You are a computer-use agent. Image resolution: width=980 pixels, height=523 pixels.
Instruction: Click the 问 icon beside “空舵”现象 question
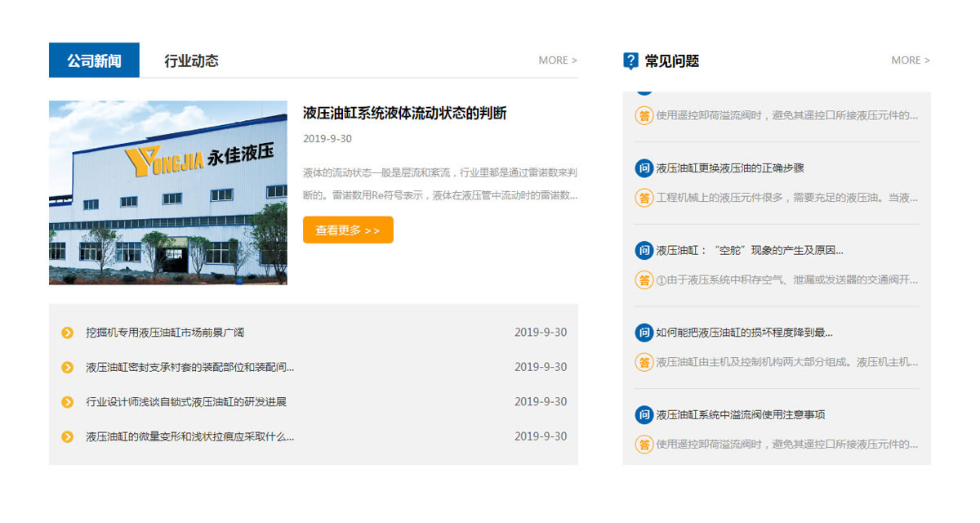pos(644,251)
